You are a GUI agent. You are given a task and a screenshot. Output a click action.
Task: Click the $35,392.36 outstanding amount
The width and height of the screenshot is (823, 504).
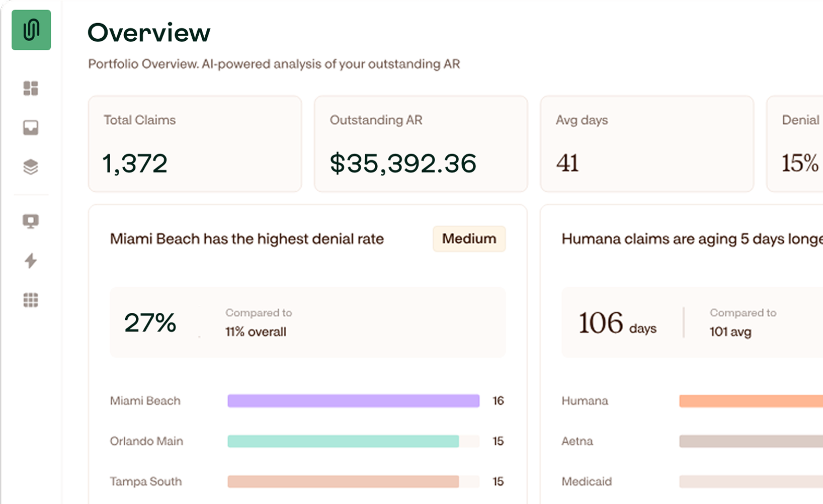coord(403,163)
